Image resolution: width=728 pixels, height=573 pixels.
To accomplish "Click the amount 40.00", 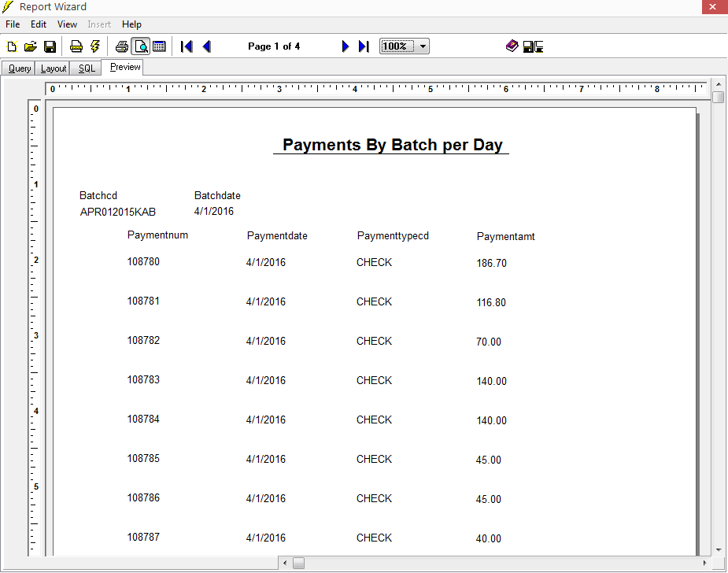I will click(489, 539).
